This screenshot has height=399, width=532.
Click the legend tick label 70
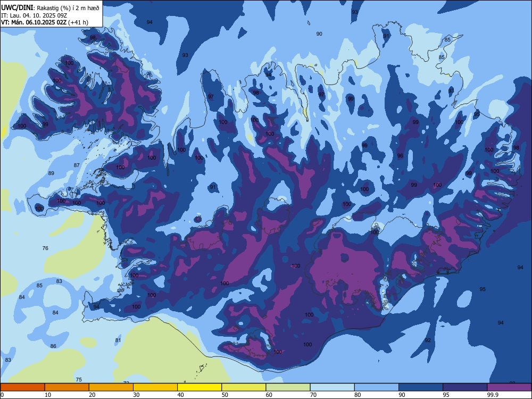pyautogui.click(x=313, y=395)
